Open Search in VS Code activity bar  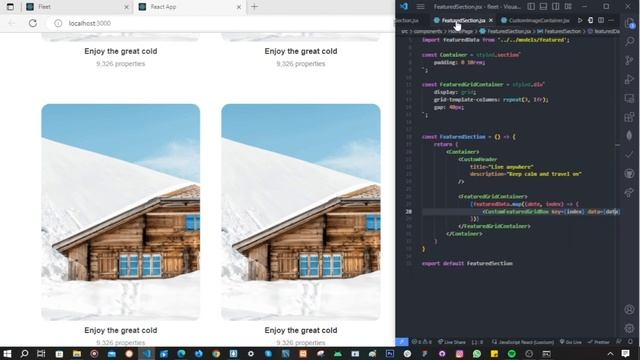tap(629, 41)
